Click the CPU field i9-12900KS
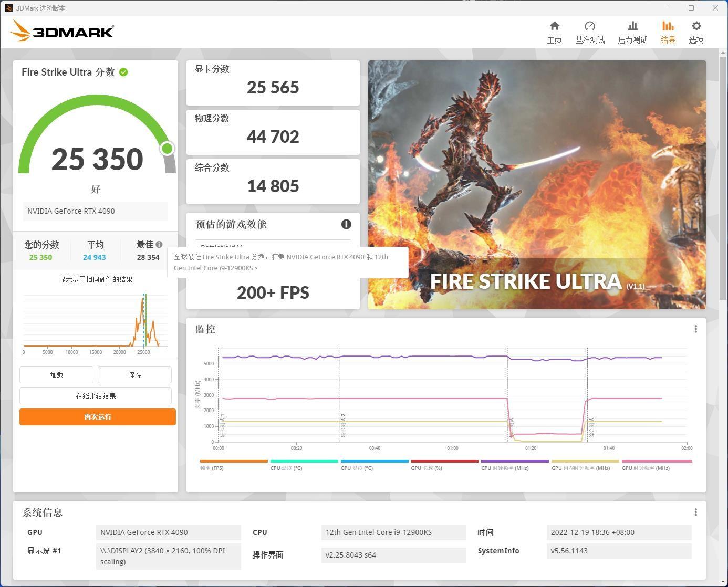The image size is (728, 587). coord(394,532)
